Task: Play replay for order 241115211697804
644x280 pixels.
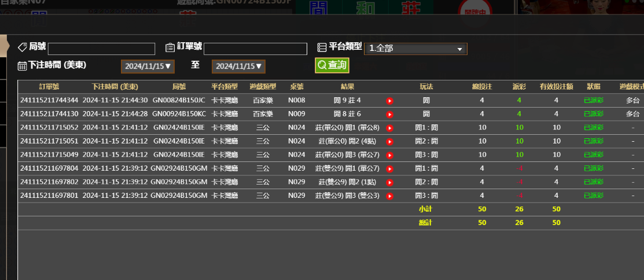Action: click(389, 169)
